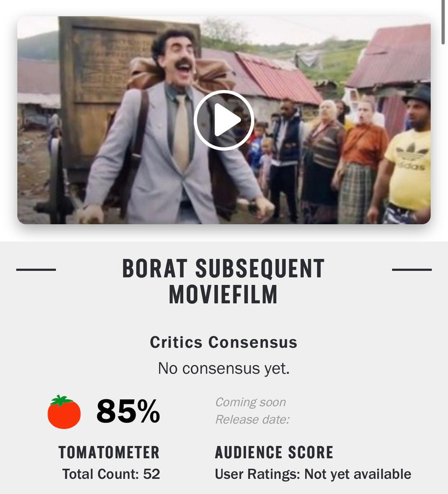
Task: Open the AUDIENCE SCORE heading
Action: 274,452
